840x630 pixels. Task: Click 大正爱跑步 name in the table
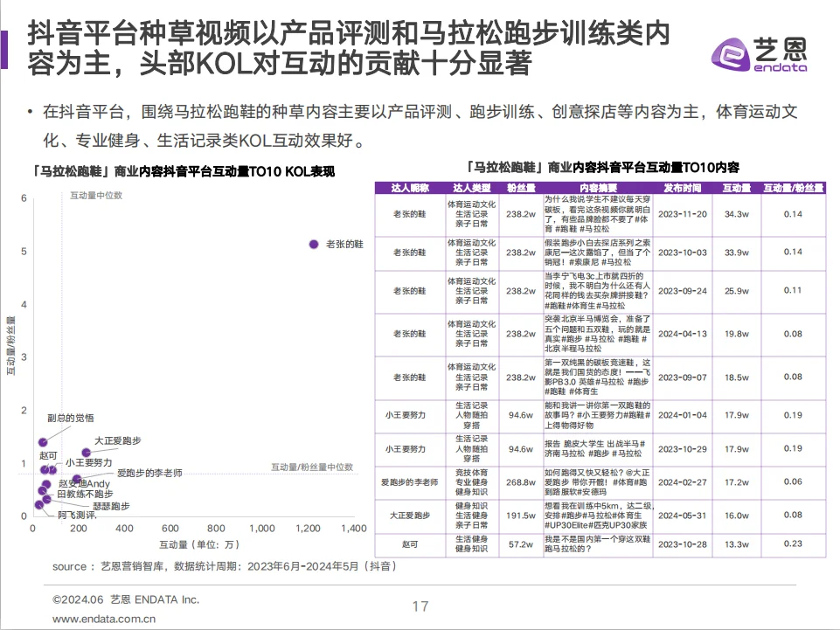(x=410, y=516)
